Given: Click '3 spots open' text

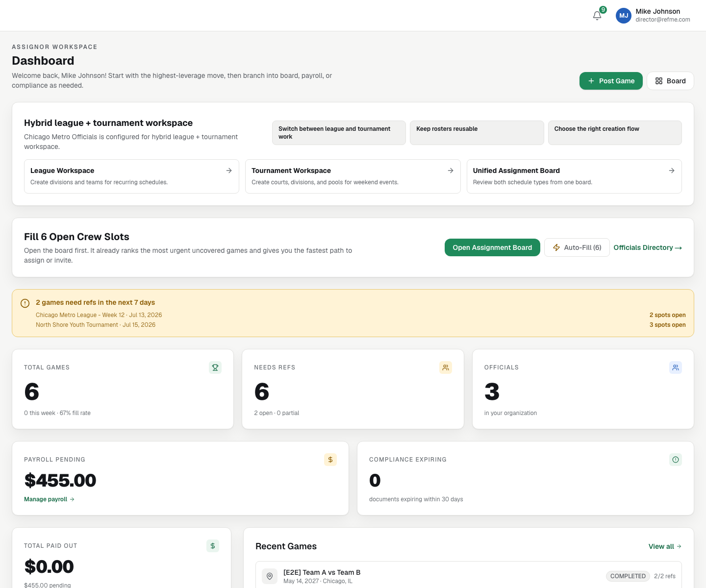Looking at the screenshot, I should [668, 325].
